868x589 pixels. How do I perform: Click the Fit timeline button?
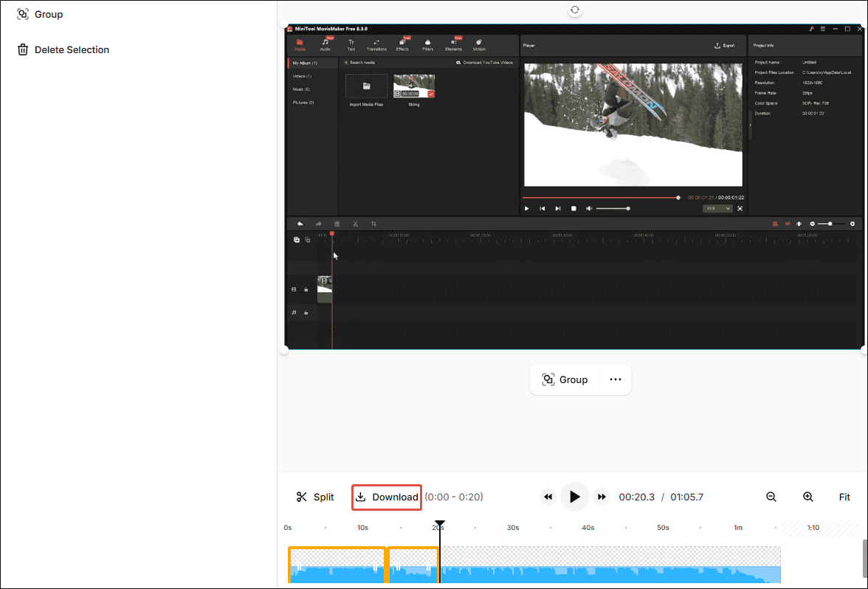[x=844, y=497]
